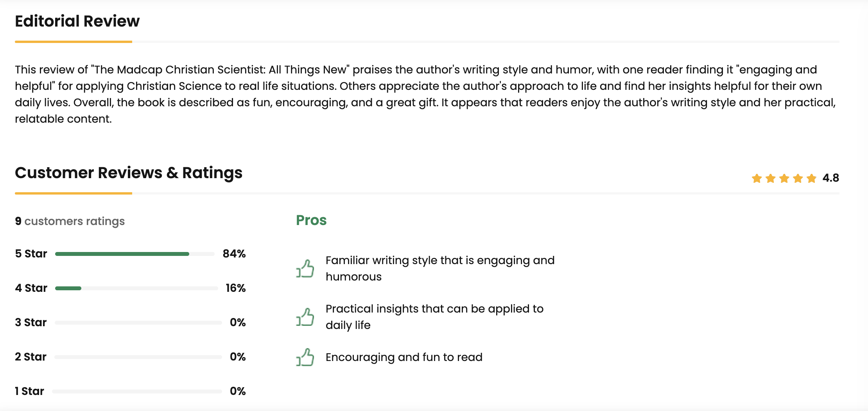Click thumbs-up icon beside "Practical insights"
Viewport: 868px width, 411px height.
(x=305, y=317)
